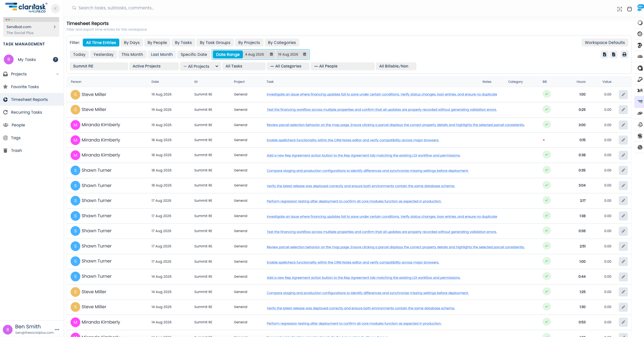The image size is (644, 337).
Task: Click pencil icon for Shawn Turner 0:44 entry
Action: pos(623,277)
